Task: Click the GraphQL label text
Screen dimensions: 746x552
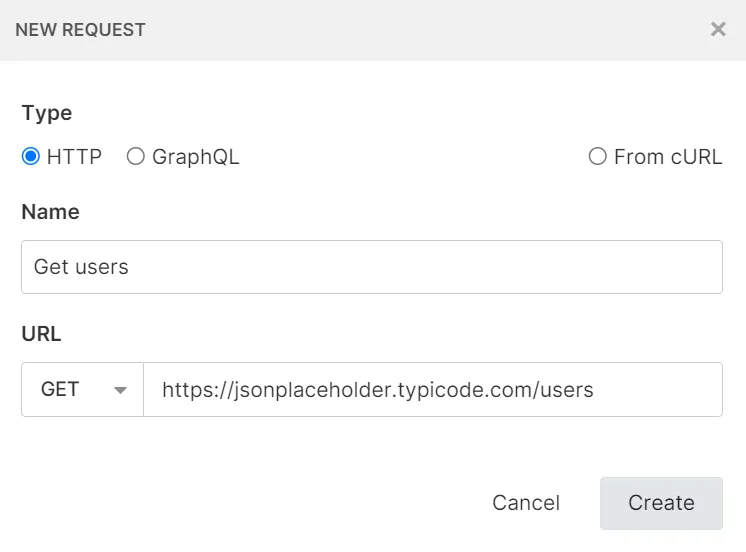Action: coord(196,157)
